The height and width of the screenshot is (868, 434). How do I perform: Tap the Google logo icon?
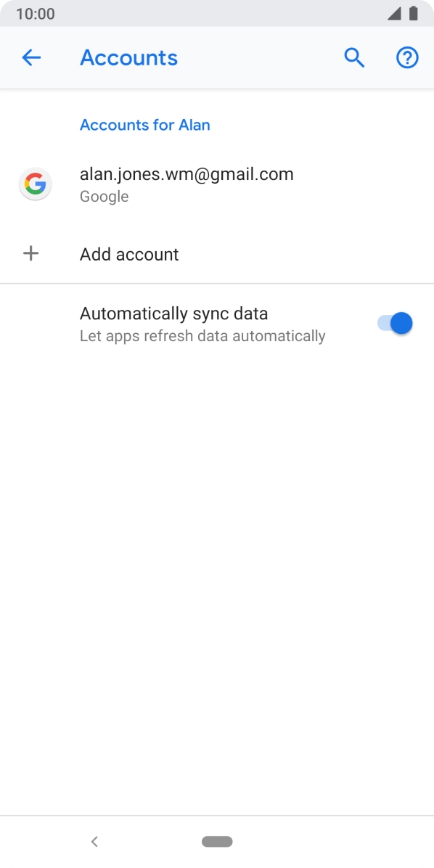(36, 184)
